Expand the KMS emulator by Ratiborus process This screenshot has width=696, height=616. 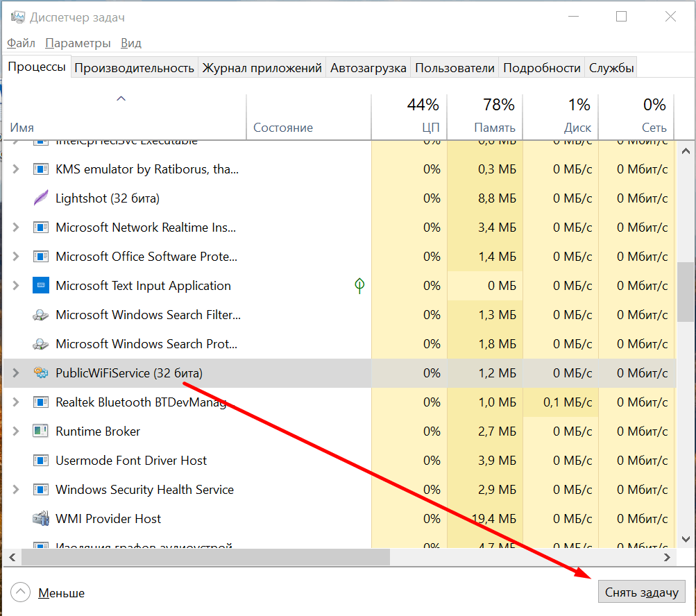[16, 169]
